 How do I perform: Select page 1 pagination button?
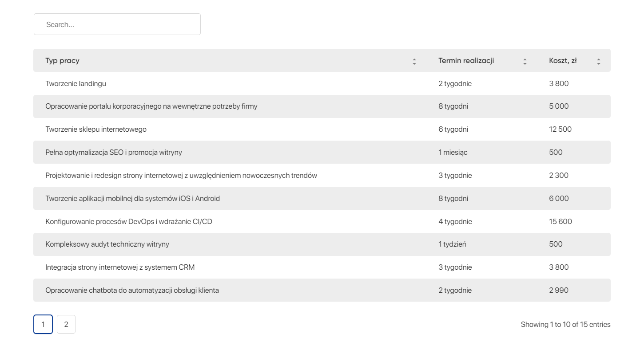tap(43, 324)
